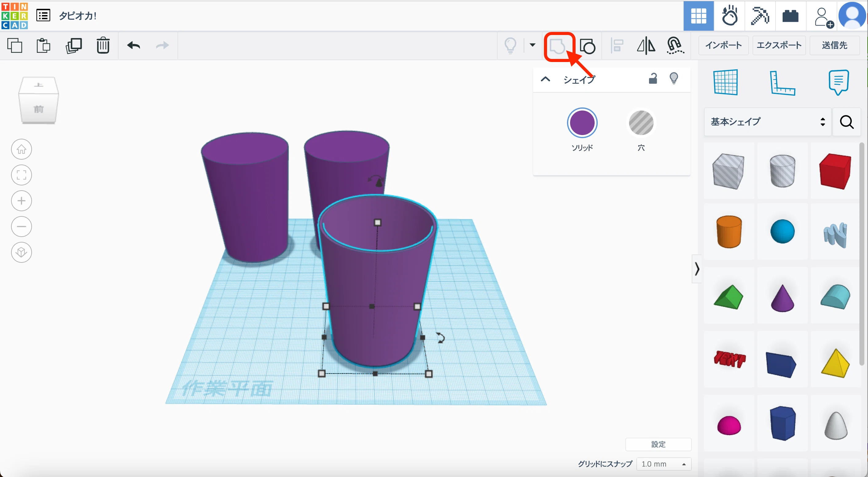Pick the blue sphere shape
868x477 pixels.
click(x=782, y=232)
